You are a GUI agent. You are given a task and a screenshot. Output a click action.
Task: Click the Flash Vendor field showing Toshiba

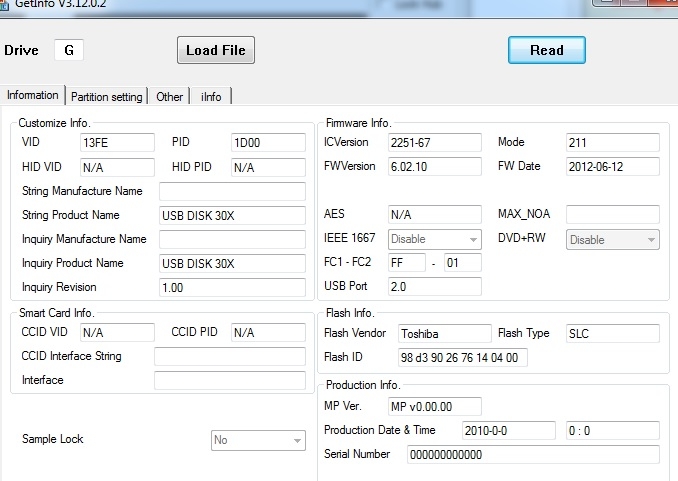445,333
